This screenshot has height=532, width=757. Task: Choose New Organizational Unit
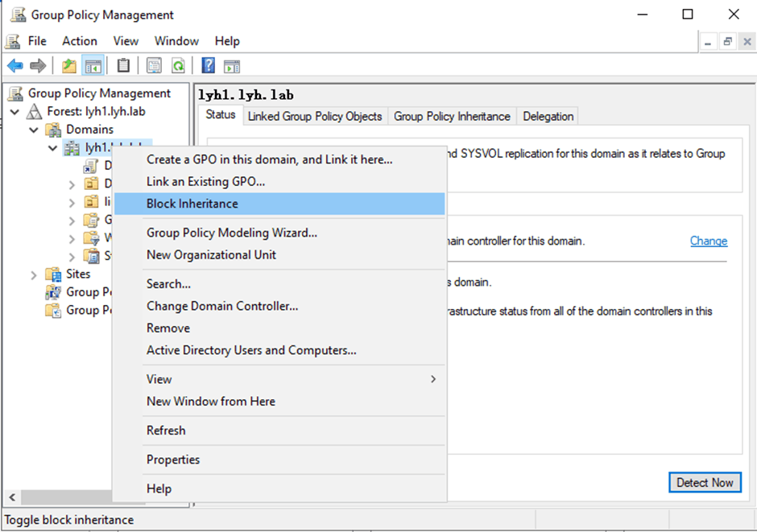(x=279, y=254)
